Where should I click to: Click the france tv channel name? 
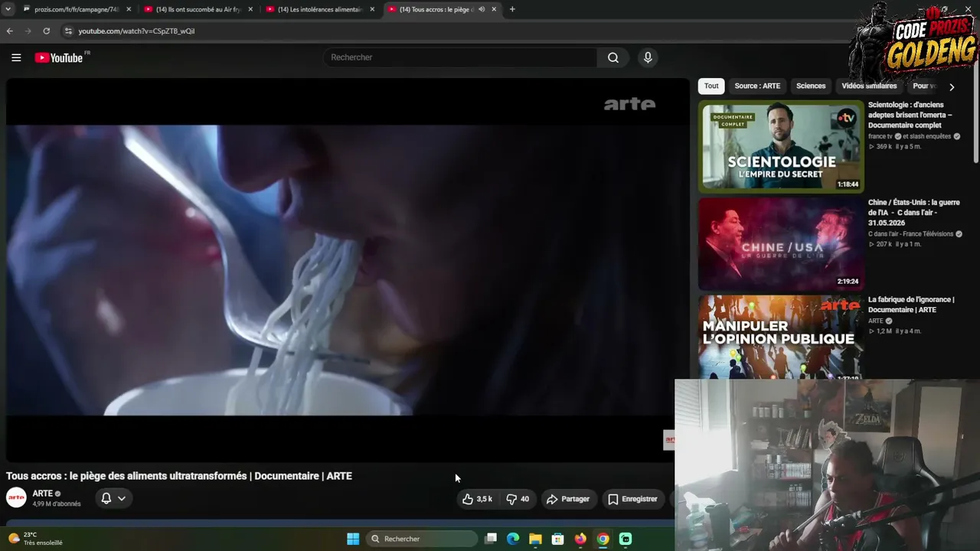pos(880,136)
